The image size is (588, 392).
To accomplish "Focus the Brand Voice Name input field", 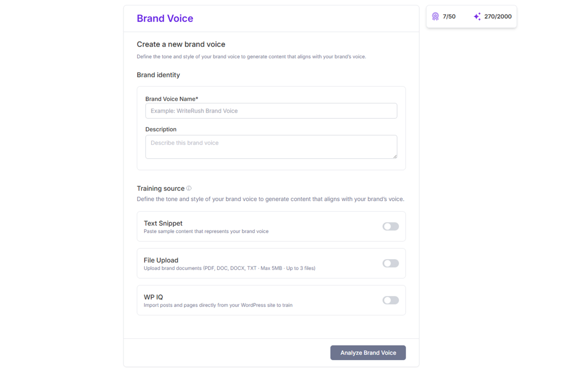I will [271, 111].
